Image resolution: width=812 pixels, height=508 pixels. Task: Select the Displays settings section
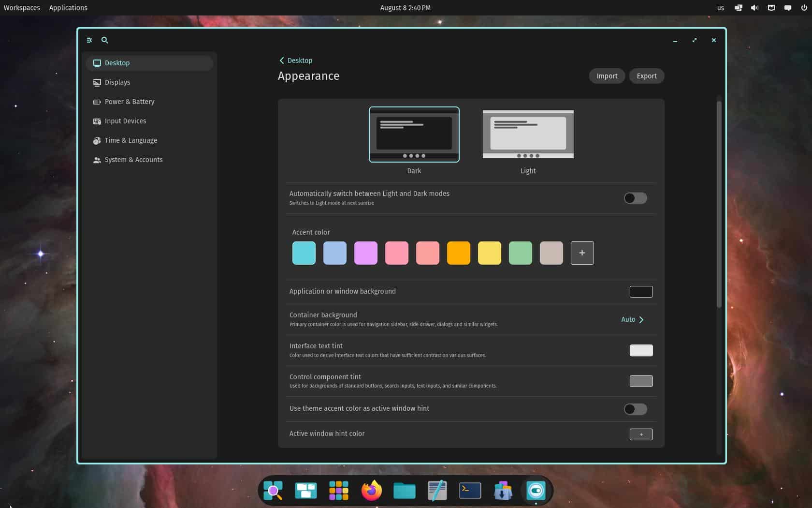point(117,82)
